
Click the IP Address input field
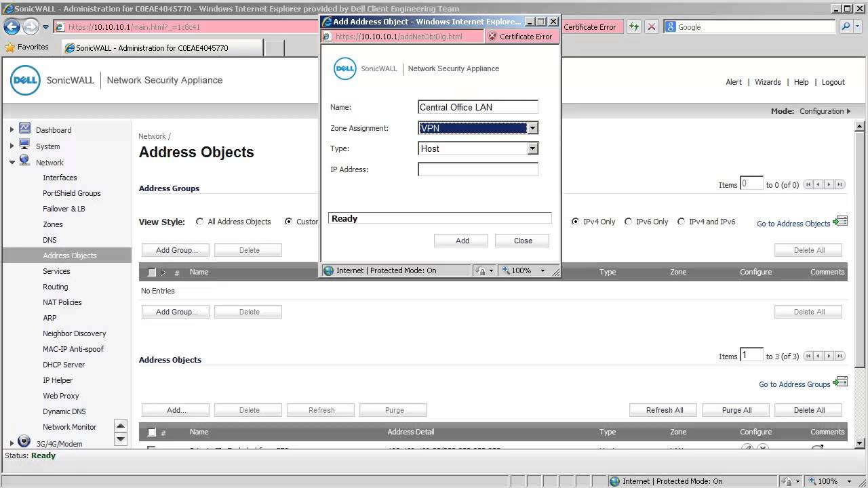(x=478, y=169)
